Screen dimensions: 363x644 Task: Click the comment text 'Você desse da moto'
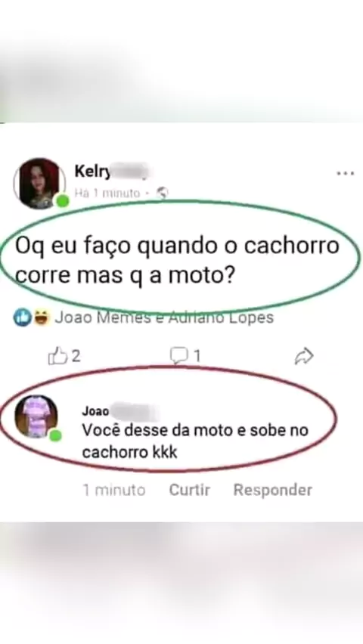tap(195, 441)
